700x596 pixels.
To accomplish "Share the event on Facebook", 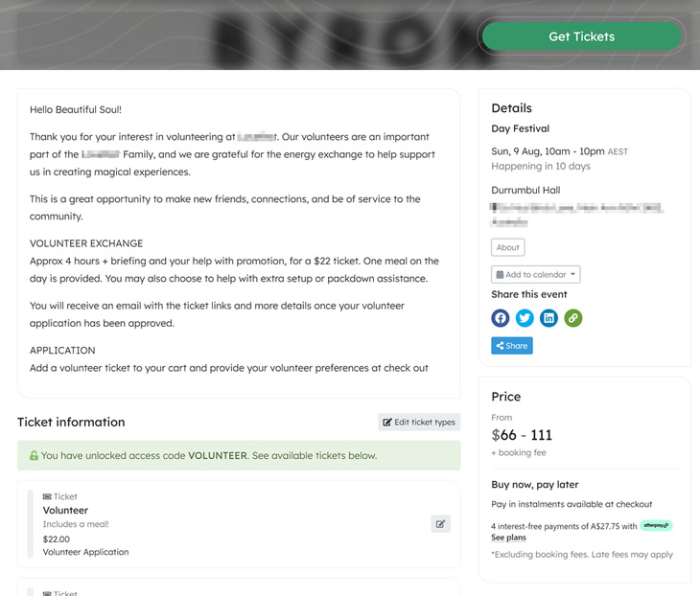I will coord(501,318).
